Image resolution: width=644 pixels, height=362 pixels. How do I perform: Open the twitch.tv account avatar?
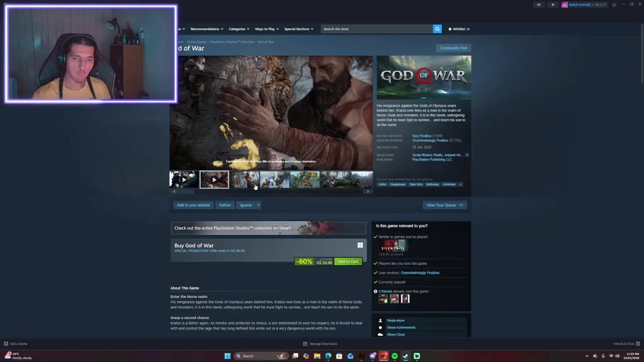pyautogui.click(x=565, y=5)
